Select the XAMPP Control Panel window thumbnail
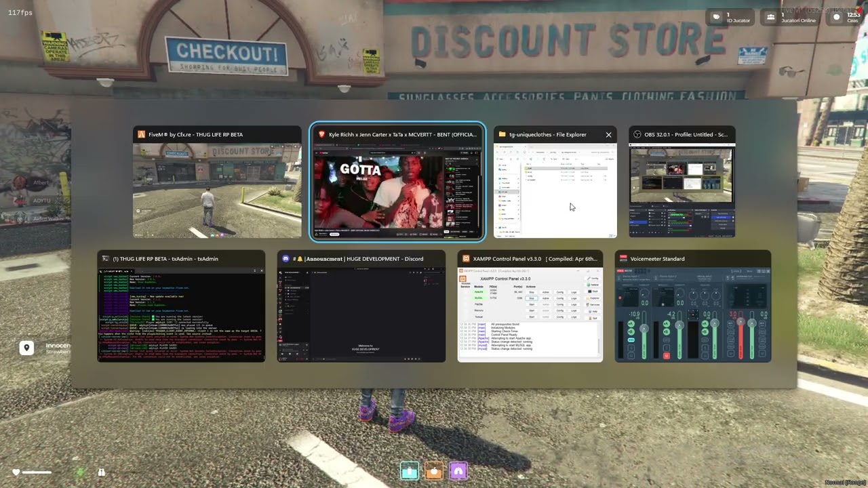This screenshot has width=868, height=488. click(530, 306)
